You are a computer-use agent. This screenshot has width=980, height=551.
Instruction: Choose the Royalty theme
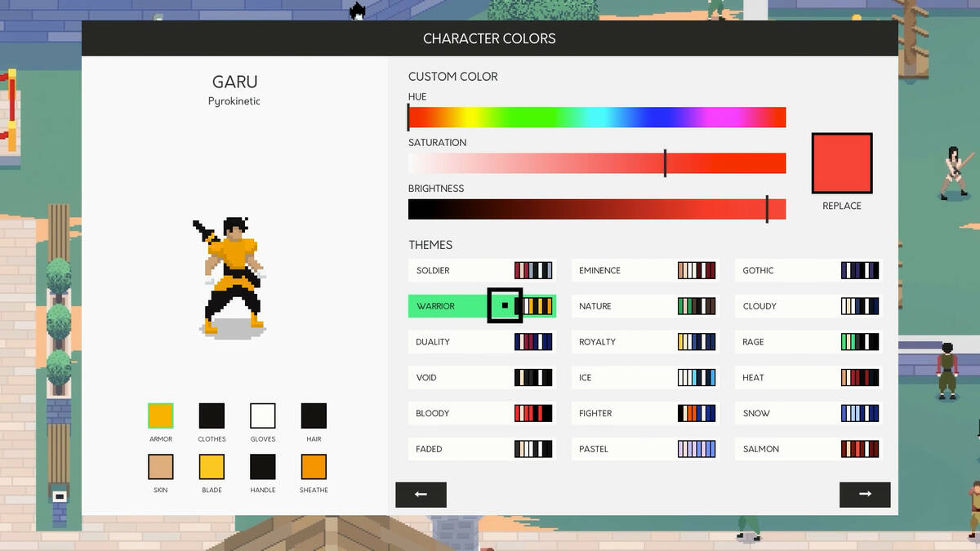pyautogui.click(x=645, y=342)
